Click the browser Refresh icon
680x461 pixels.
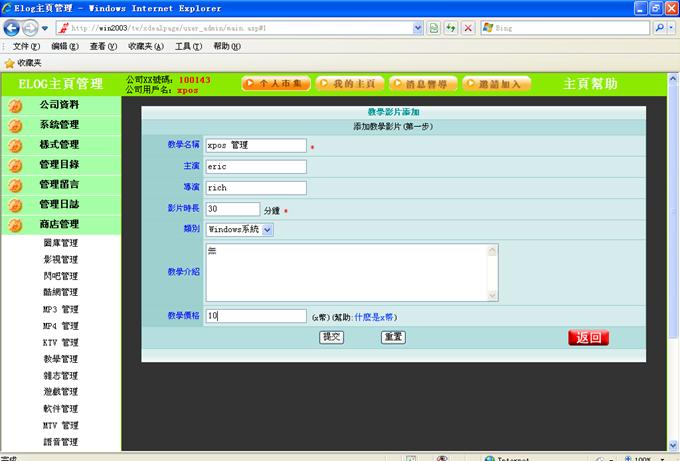(451, 28)
